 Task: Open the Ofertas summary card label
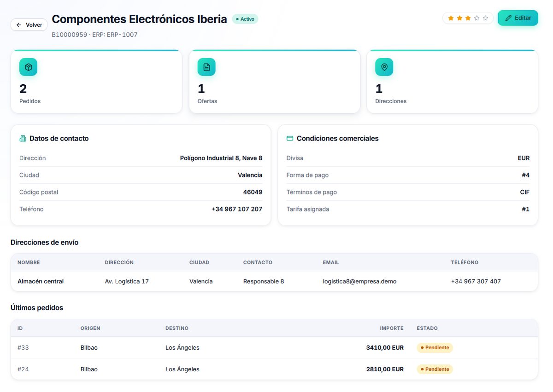(207, 101)
